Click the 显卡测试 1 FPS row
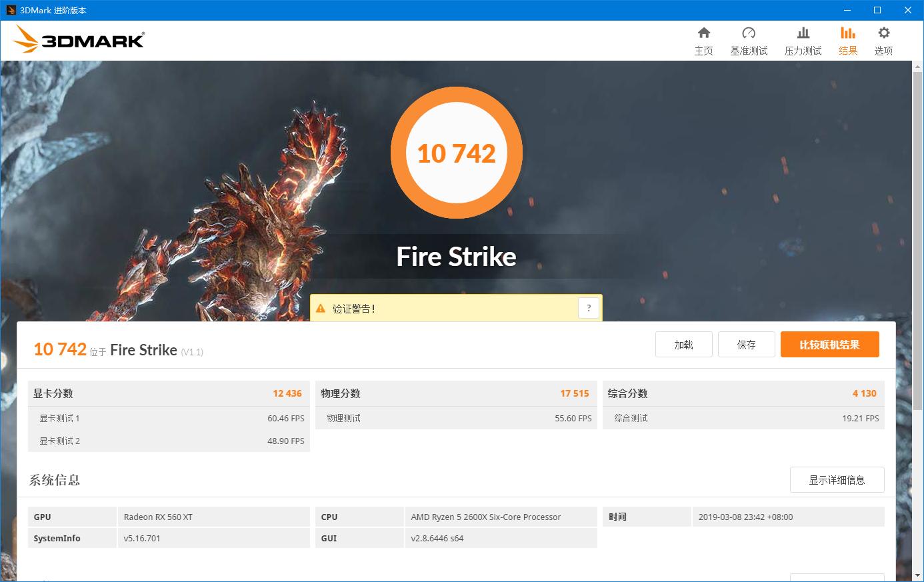924x582 pixels. pyautogui.click(x=169, y=419)
